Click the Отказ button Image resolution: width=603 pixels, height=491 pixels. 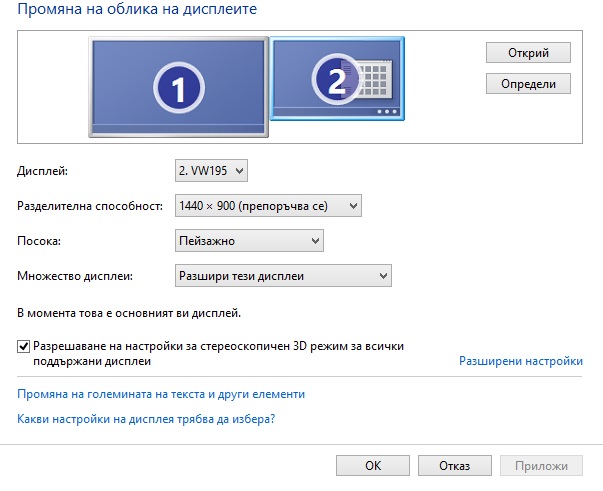tap(455, 466)
